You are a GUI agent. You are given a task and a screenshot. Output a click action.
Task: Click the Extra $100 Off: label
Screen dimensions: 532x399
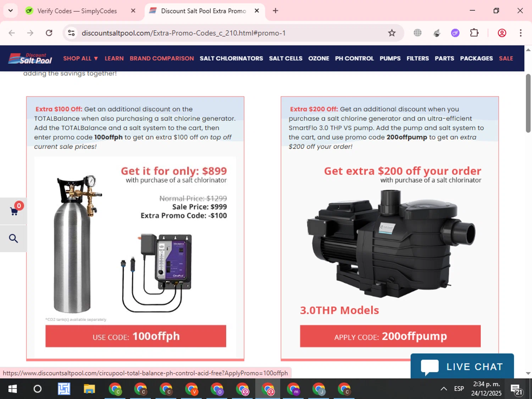point(59,109)
